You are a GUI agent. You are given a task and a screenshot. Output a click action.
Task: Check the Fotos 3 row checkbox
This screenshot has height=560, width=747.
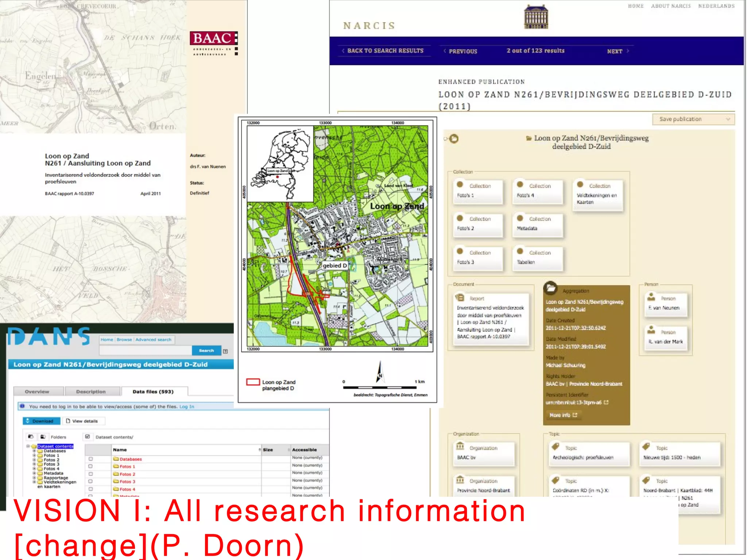pos(90,482)
